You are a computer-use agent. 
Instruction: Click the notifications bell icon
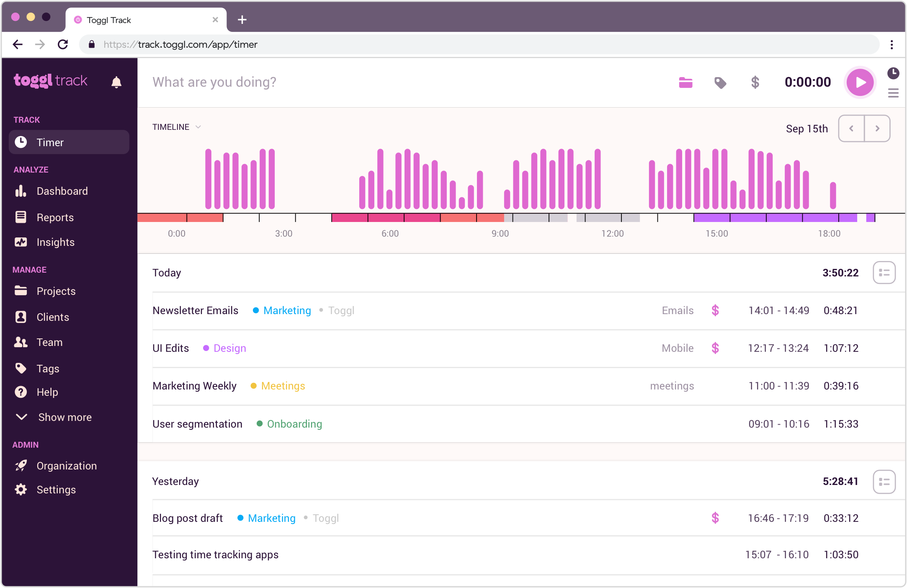116,82
